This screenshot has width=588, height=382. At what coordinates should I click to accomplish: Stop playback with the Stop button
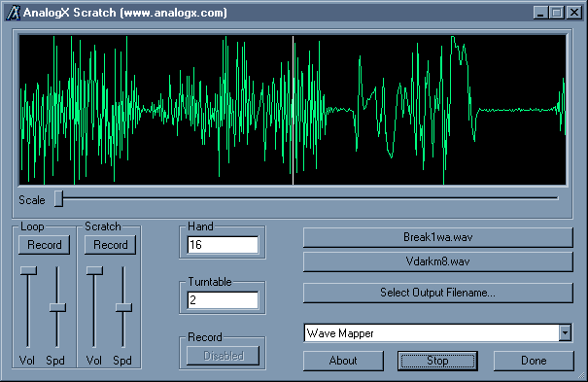pyautogui.click(x=437, y=361)
